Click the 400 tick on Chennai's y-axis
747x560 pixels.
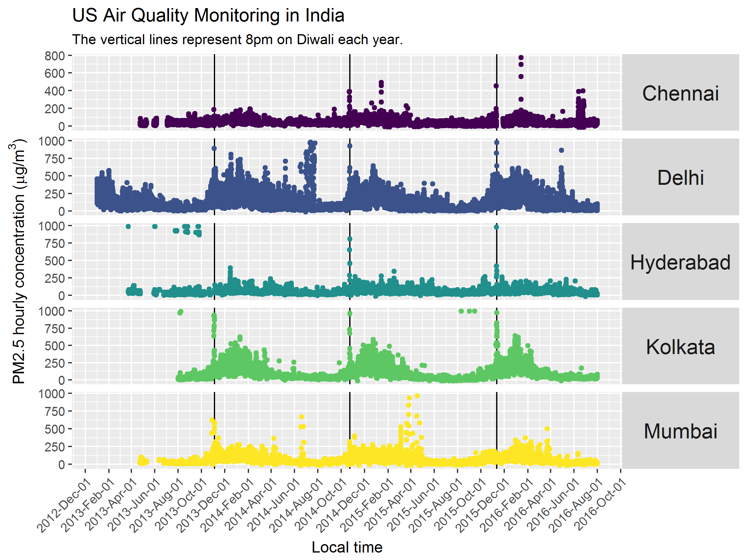click(x=55, y=91)
